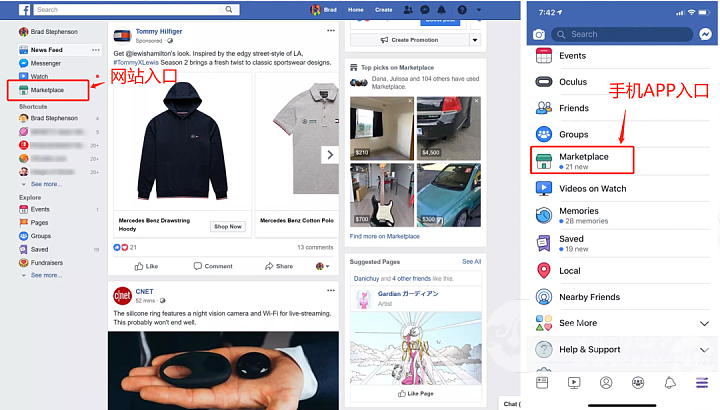Expand See more under Explore
720x410 pixels.
click(x=46, y=275)
